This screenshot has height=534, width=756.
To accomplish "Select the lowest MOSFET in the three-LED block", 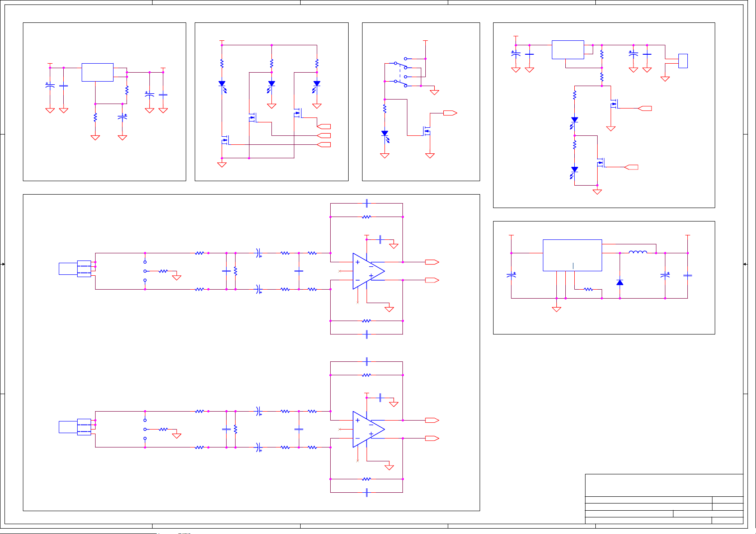I will (x=225, y=140).
